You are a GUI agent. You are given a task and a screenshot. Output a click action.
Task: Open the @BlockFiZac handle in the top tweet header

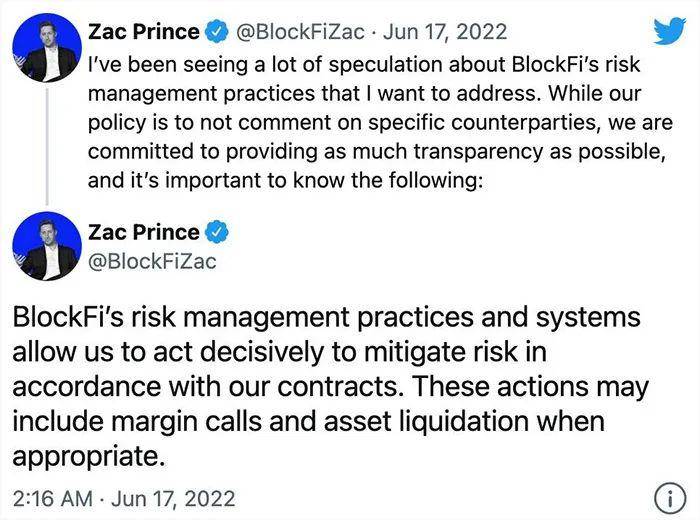pos(300,32)
